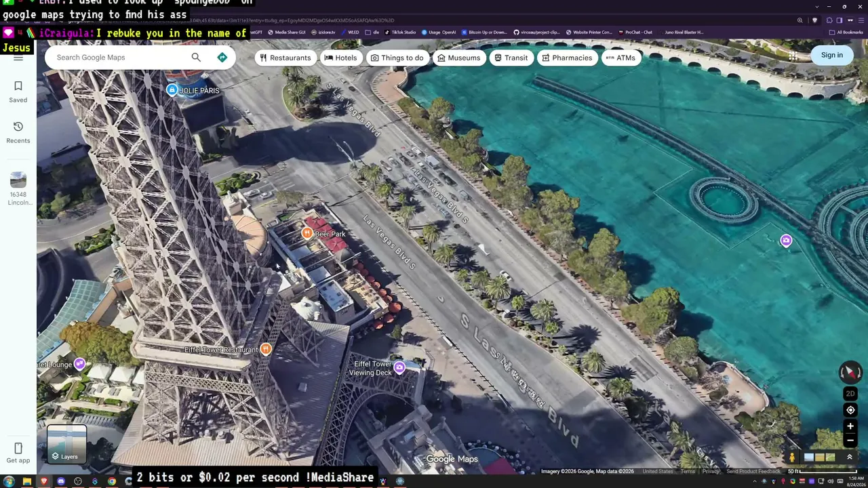This screenshot has height=488, width=868.
Task: Zoom out using the minus button
Action: coord(850,441)
